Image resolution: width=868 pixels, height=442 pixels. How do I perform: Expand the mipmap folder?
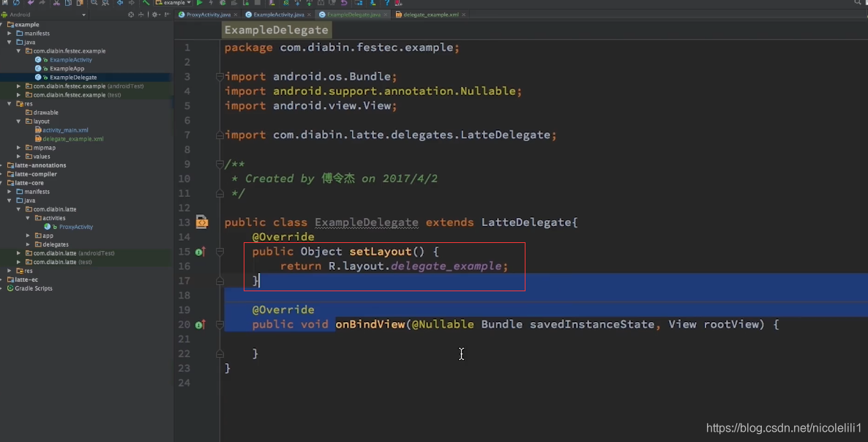19,148
